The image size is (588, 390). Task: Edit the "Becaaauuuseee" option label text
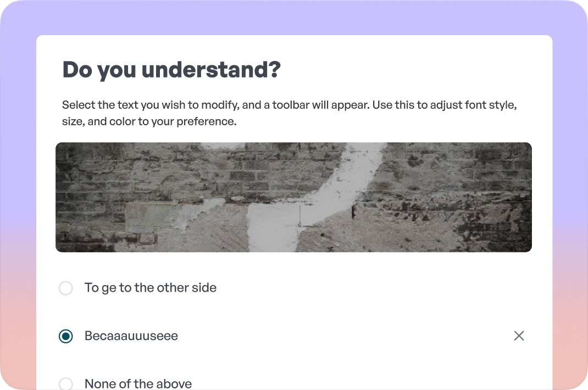[131, 336]
